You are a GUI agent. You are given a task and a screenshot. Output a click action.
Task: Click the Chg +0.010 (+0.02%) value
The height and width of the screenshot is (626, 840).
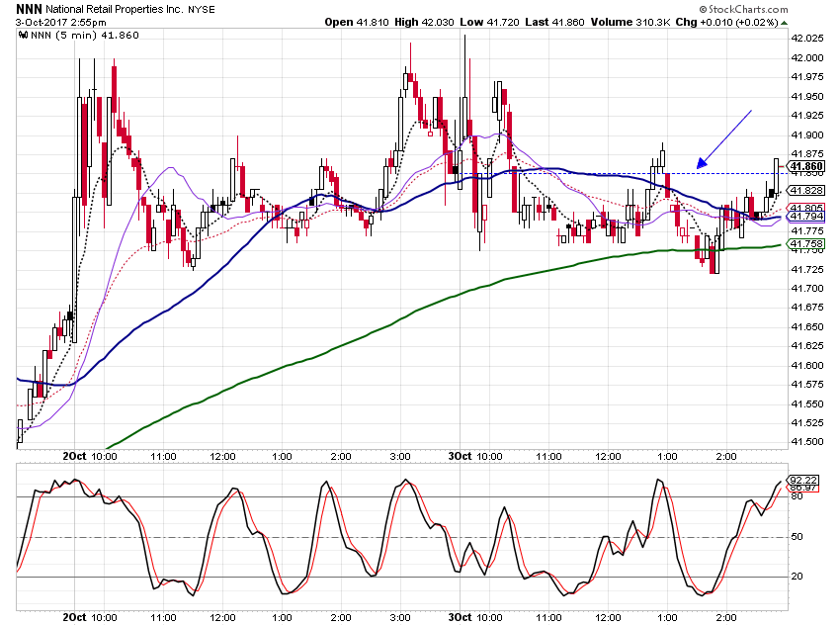pos(726,22)
